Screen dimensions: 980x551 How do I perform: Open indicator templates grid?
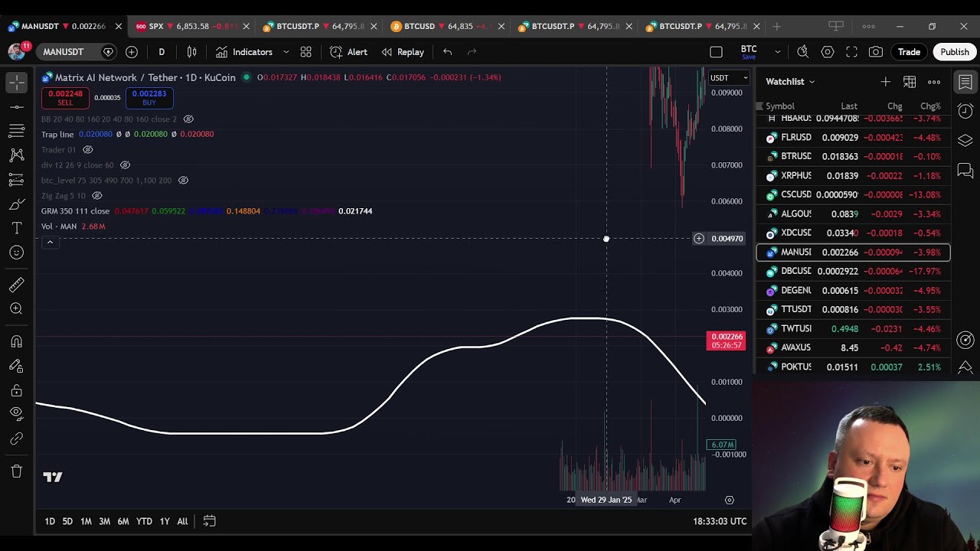pos(305,52)
